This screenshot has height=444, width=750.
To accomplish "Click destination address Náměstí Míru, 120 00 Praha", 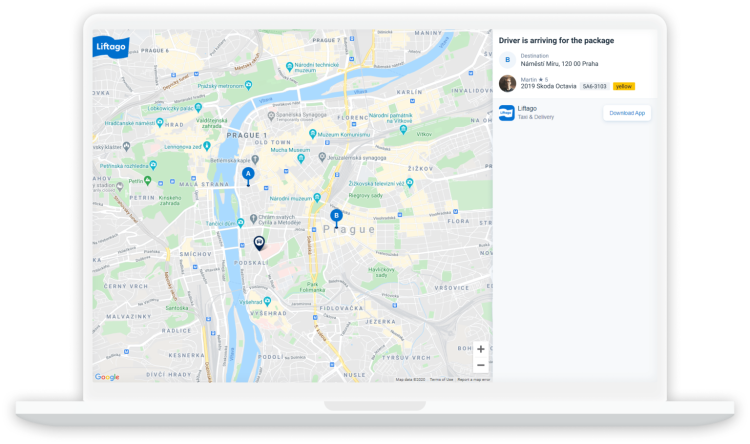I will pyautogui.click(x=559, y=64).
